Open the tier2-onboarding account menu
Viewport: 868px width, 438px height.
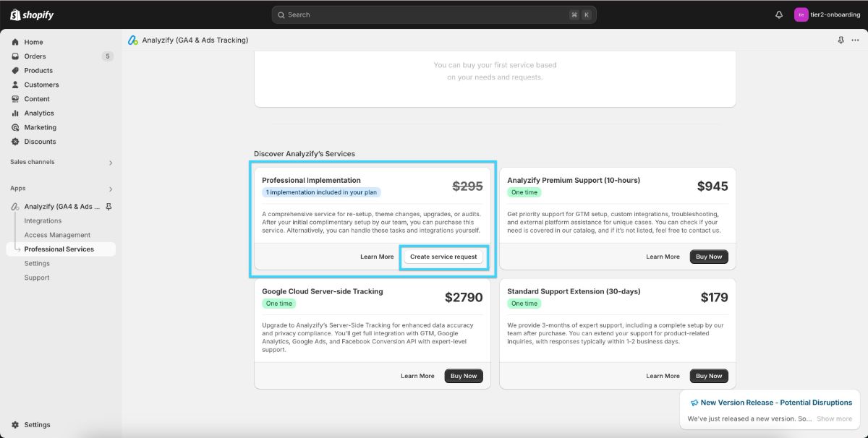826,14
